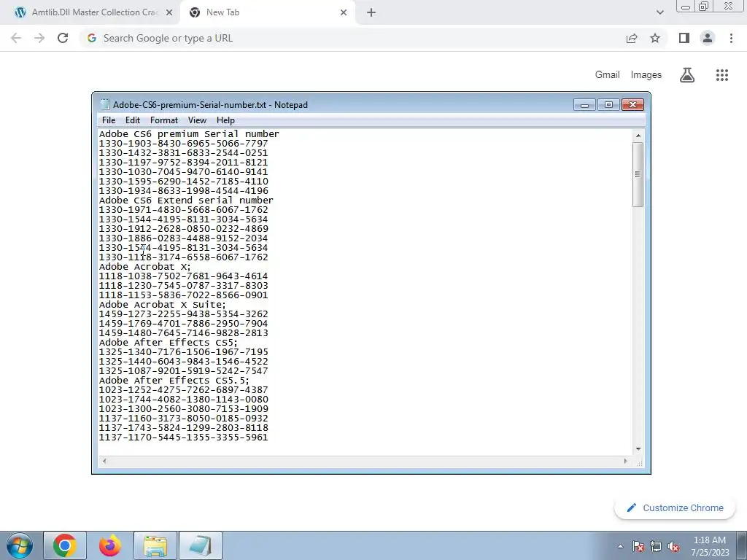Click the line ending in 3355-5961
Viewport: 747px width, 560px height.
tap(183, 437)
